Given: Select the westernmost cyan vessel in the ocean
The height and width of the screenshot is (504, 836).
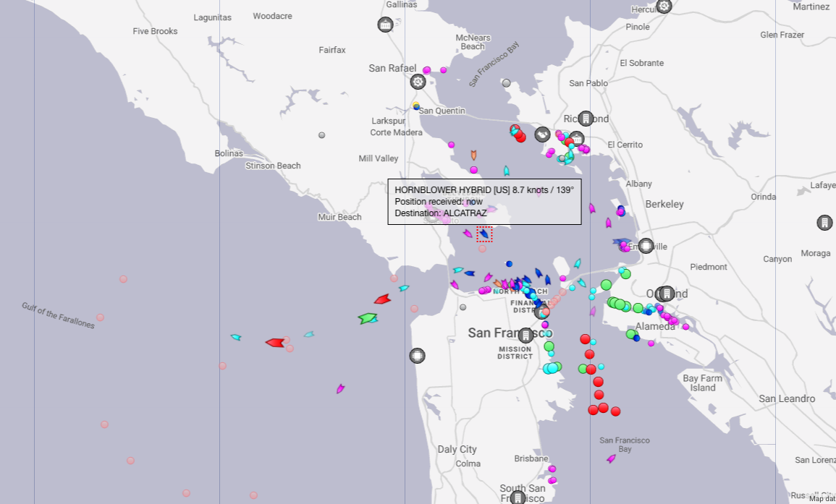Looking at the screenshot, I should click(235, 337).
